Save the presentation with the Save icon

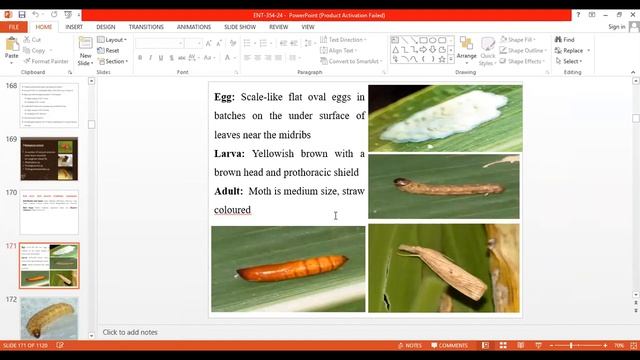point(22,15)
